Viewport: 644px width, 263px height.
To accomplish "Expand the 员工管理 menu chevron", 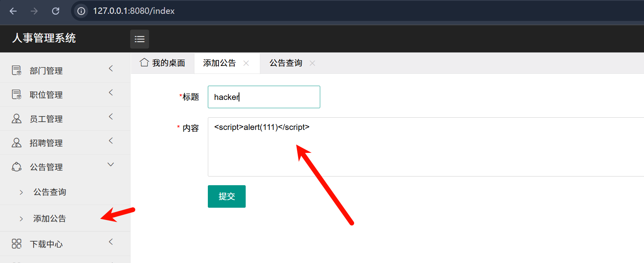I will pos(111,117).
